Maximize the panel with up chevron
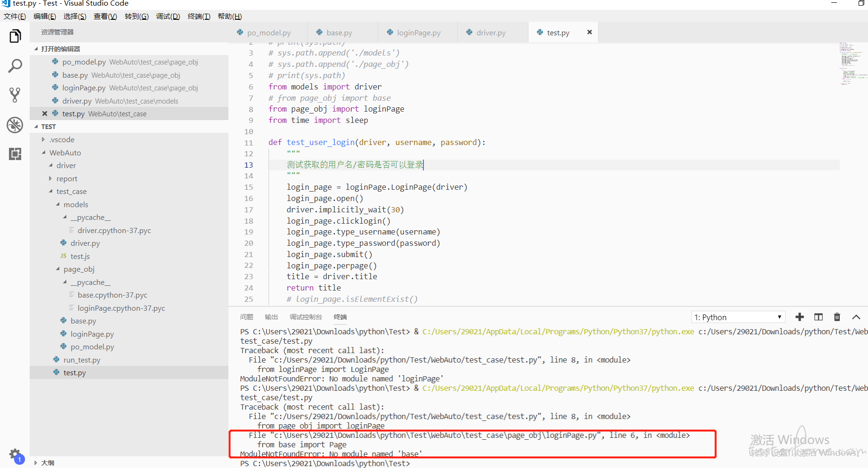This screenshot has width=868, height=468. click(856, 317)
